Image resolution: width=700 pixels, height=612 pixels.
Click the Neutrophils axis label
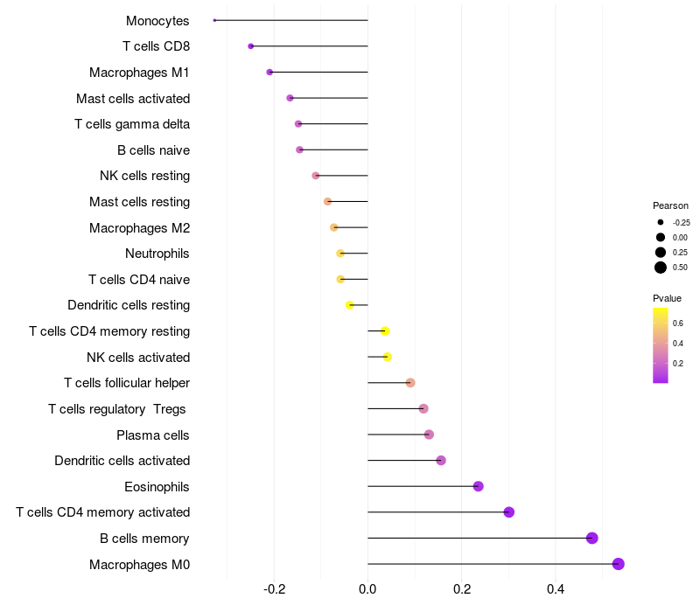click(x=157, y=254)
